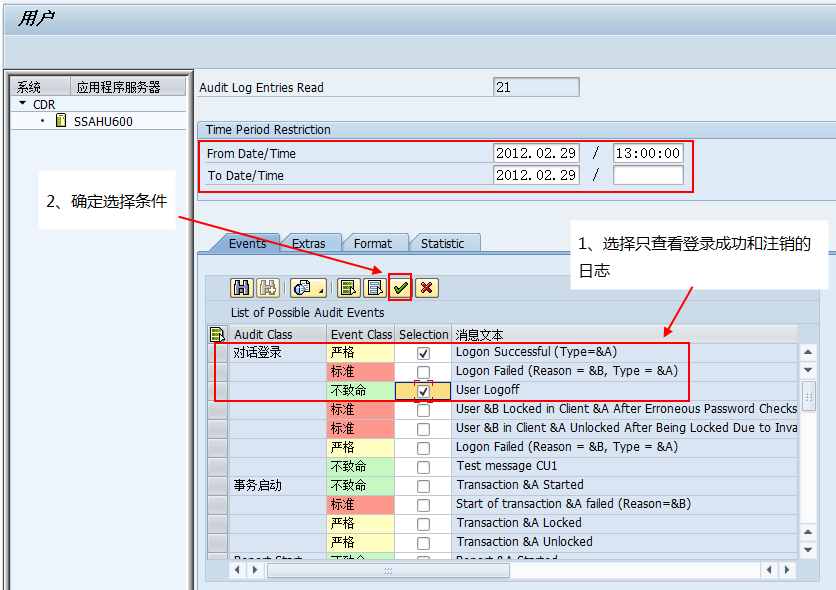Click the Find Next binoculars icon
836x590 pixels.
tap(267, 288)
